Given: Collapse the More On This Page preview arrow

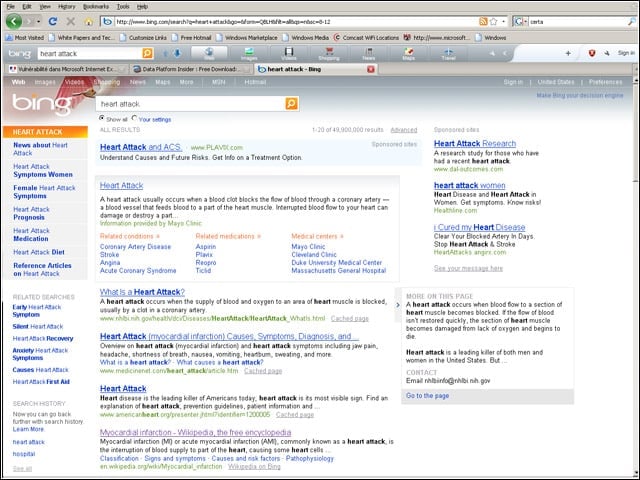Looking at the screenshot, I should (398, 304).
